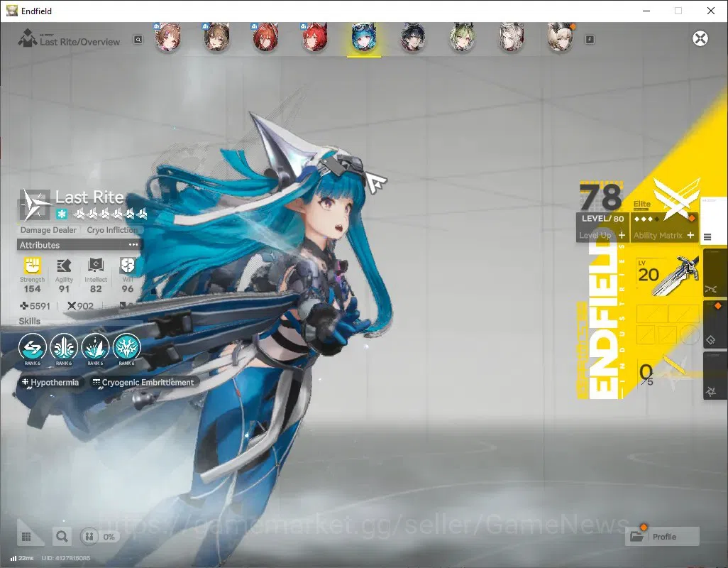
Task: Click the Will attribute icon
Action: pyautogui.click(x=127, y=266)
